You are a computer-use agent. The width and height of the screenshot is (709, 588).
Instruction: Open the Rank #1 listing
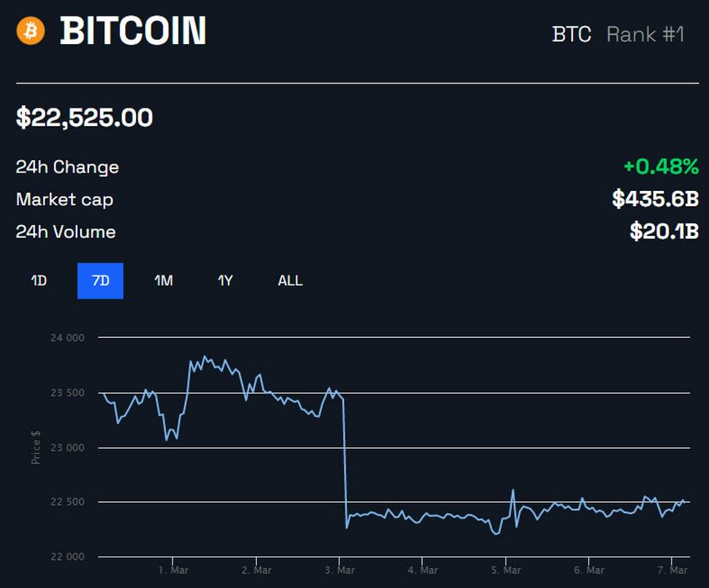tap(646, 35)
